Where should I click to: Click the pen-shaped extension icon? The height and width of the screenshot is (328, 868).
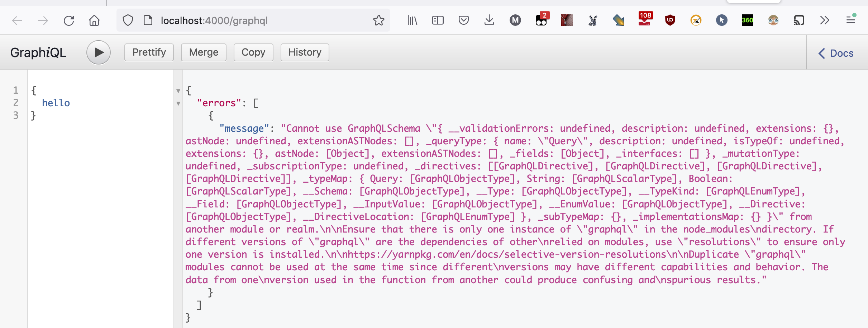pyautogui.click(x=619, y=20)
